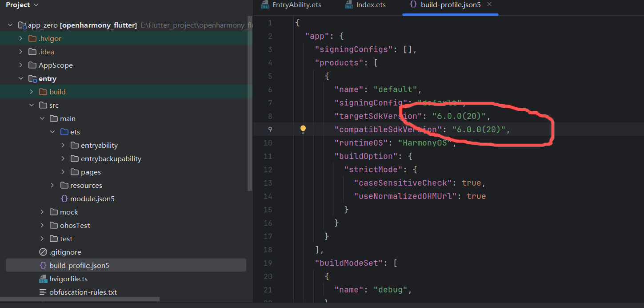Click the "buildOption" key
The height and width of the screenshot is (308, 644).
click(x=366, y=156)
